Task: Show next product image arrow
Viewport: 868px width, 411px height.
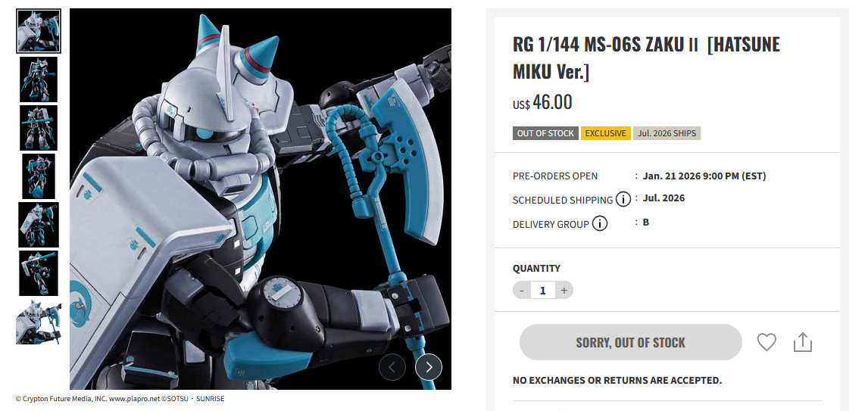Action: (x=429, y=366)
